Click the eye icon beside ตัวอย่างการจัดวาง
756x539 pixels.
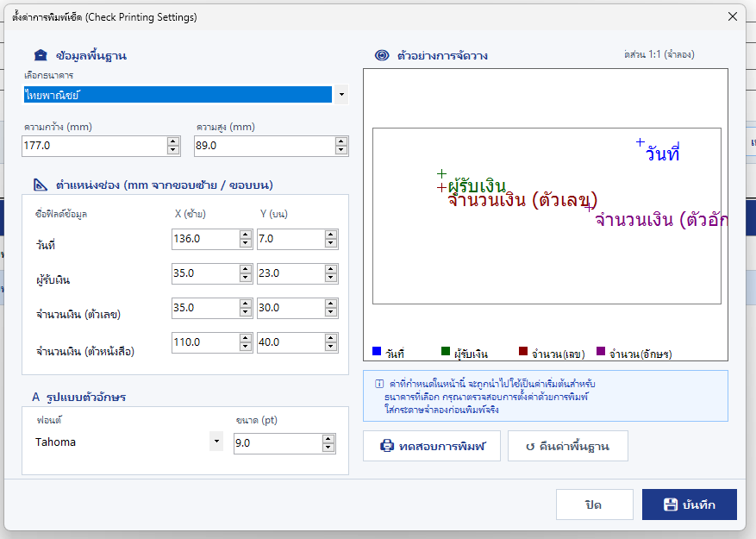pos(382,55)
